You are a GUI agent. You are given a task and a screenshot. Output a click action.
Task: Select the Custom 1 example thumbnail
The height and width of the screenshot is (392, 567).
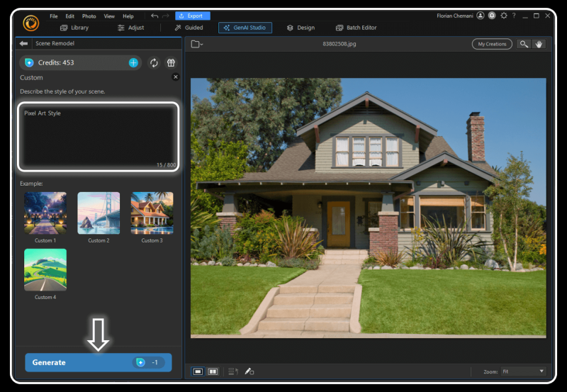(45, 213)
